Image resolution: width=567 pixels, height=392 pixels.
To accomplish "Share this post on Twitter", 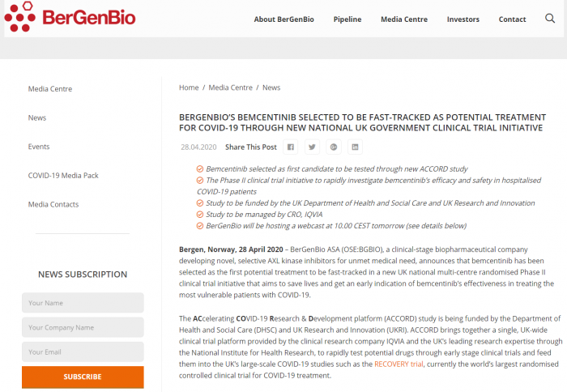I will (x=312, y=147).
